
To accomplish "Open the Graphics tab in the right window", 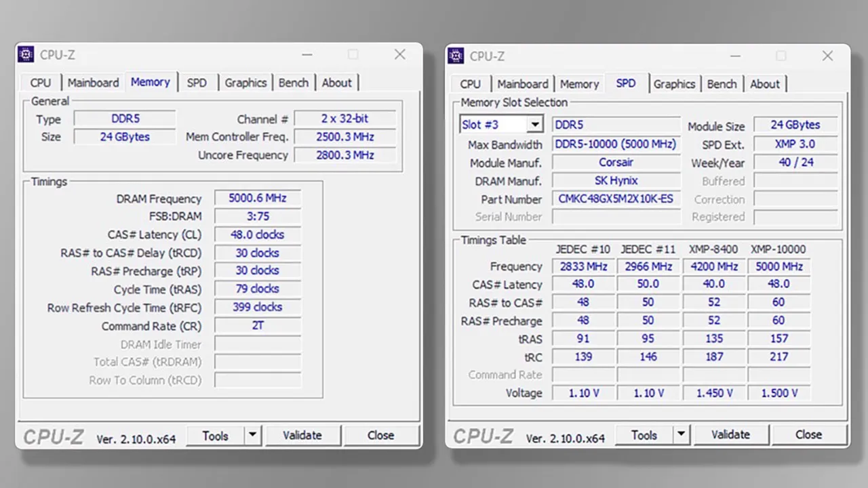I will coord(675,84).
